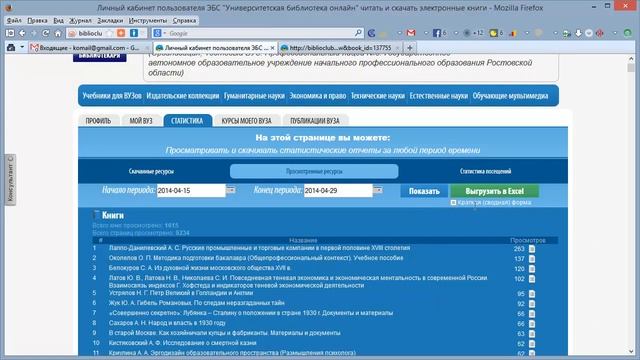
Task: Open Гуманитарные науки category
Action: [254, 96]
